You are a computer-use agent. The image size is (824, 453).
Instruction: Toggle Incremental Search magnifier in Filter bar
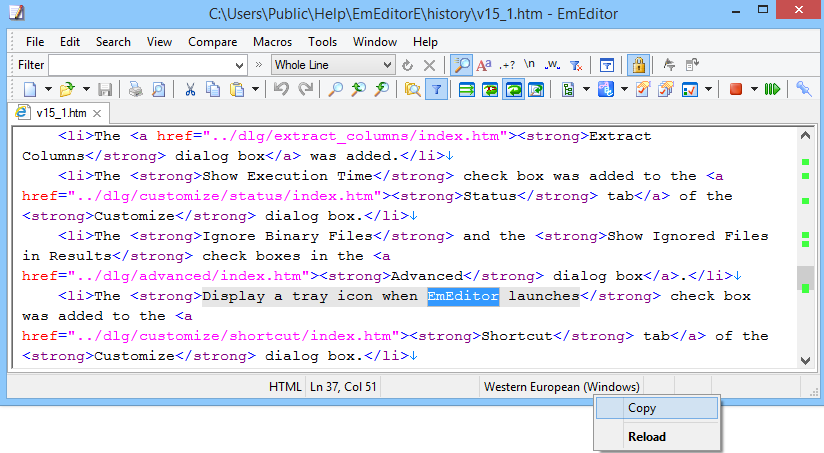coord(461,65)
